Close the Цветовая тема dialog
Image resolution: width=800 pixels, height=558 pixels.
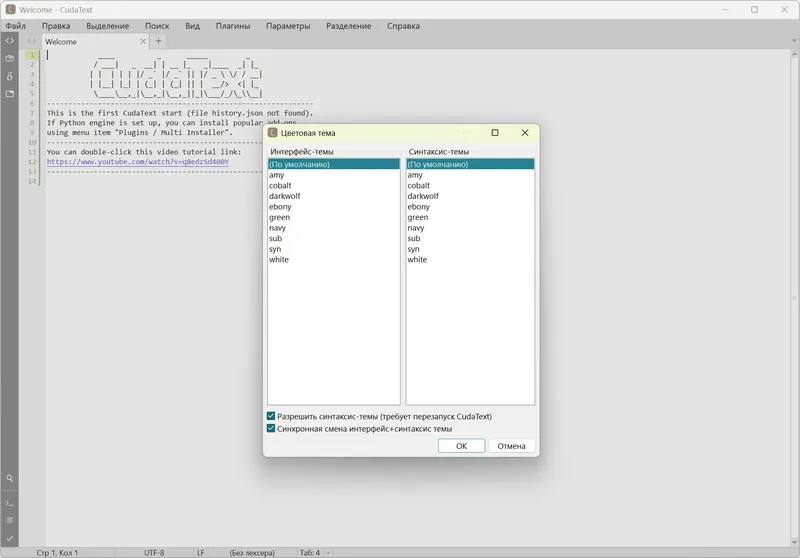point(525,133)
